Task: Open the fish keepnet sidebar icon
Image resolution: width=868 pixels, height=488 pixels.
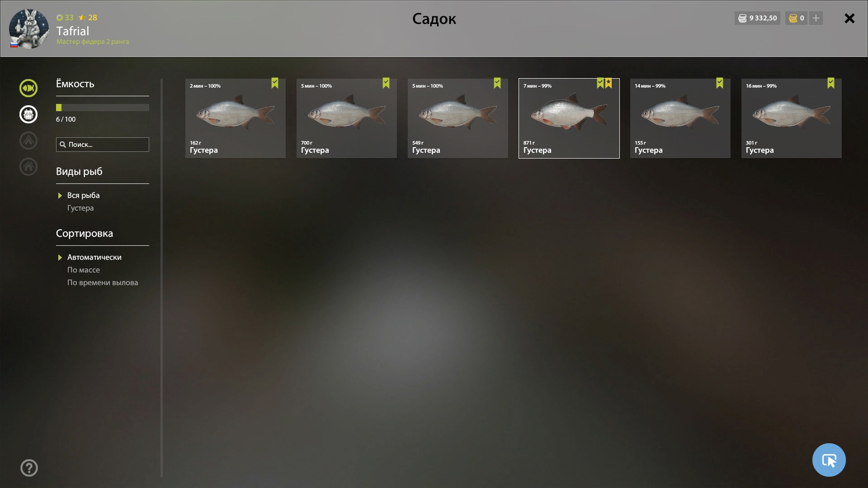Action: tap(28, 88)
